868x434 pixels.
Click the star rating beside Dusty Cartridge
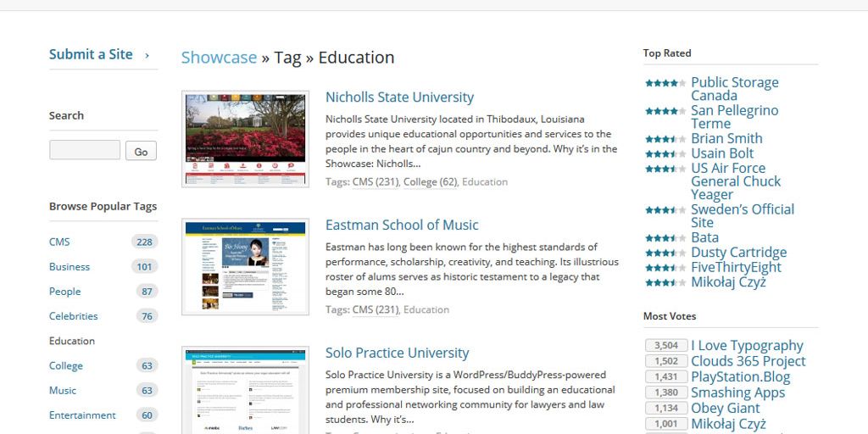point(665,253)
